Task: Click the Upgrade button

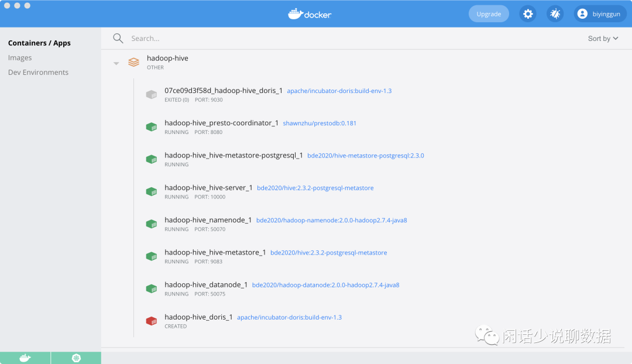Action: click(489, 14)
